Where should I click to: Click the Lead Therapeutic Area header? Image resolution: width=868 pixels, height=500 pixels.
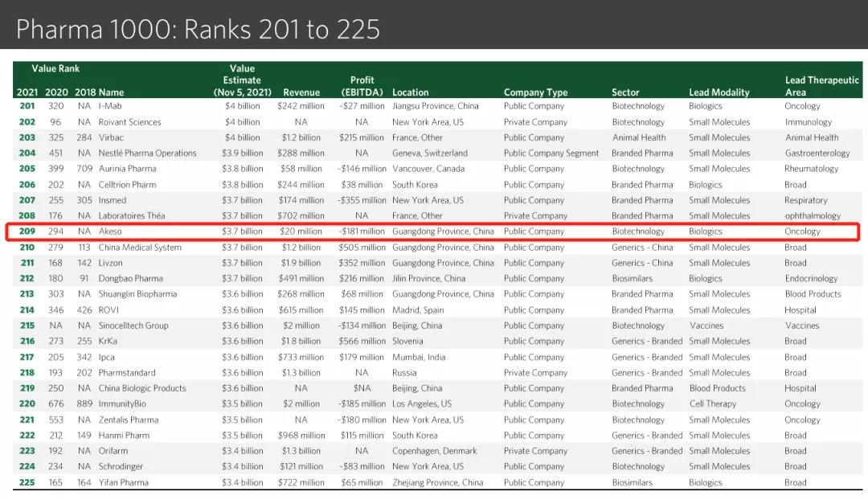[821, 86]
